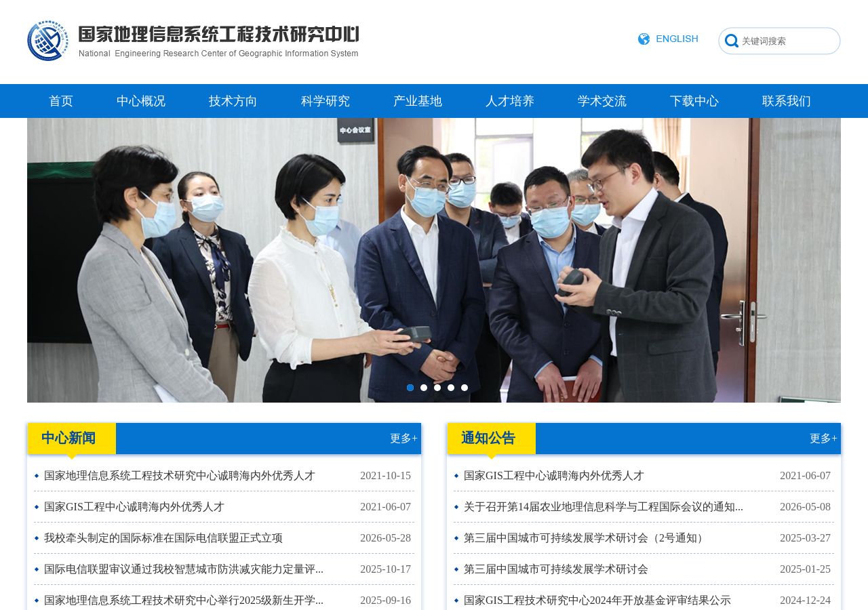Open notice 第三届中国城市可持续发展学术研讨会（2号通知）
This screenshot has height=610, width=868.
586,538
